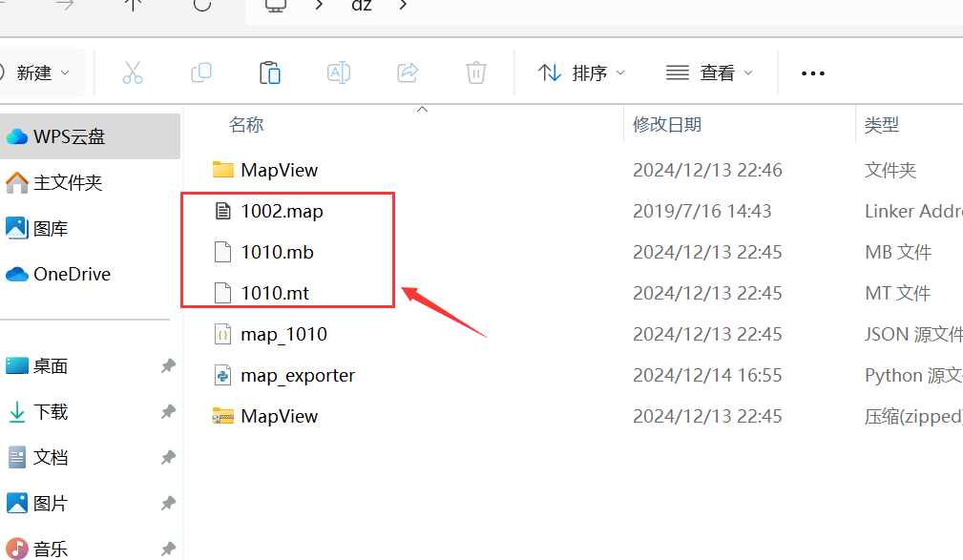Select WPS云盘 in the sidebar
The height and width of the screenshot is (560, 963).
(90, 136)
